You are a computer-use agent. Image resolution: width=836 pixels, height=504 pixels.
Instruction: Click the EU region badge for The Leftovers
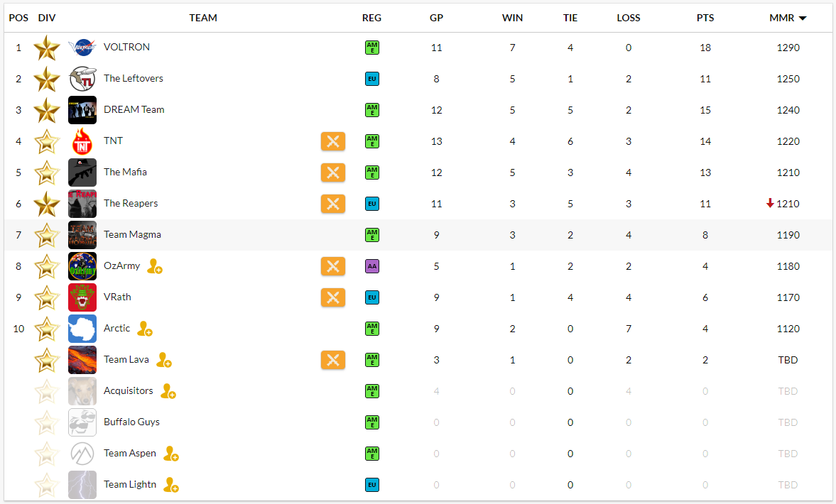(372, 79)
